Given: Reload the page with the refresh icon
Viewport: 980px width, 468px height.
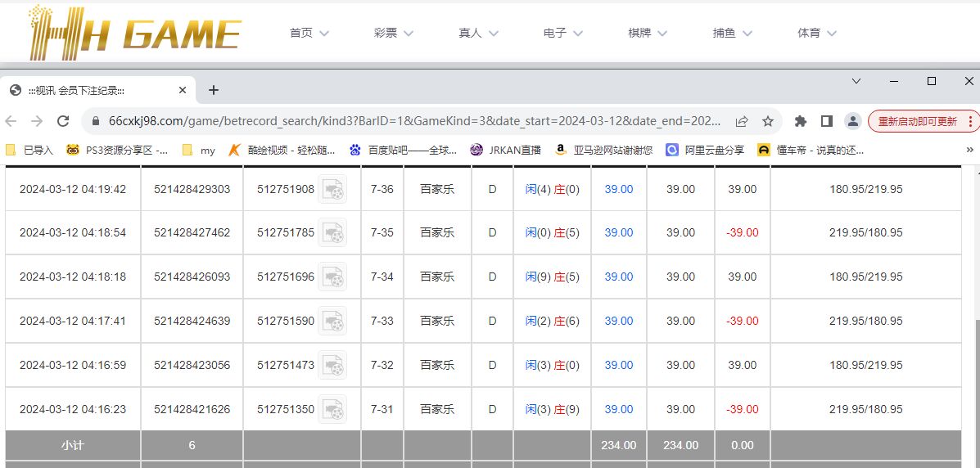Looking at the screenshot, I should point(63,121).
